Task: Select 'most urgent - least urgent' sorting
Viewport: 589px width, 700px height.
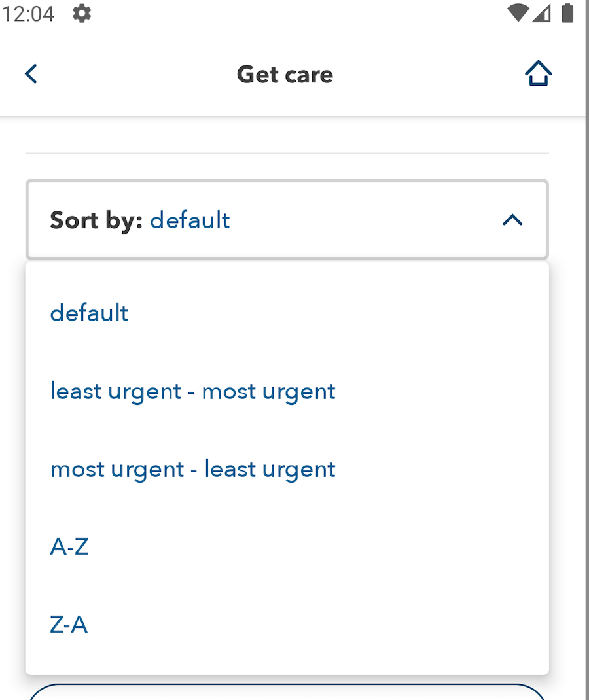Action: (x=193, y=469)
